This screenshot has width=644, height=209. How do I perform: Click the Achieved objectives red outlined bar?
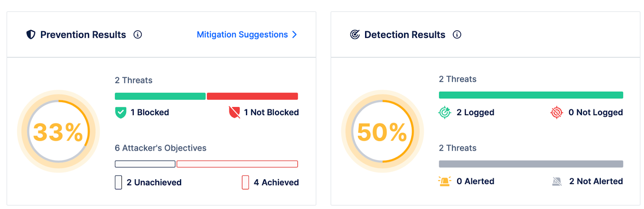(237, 164)
